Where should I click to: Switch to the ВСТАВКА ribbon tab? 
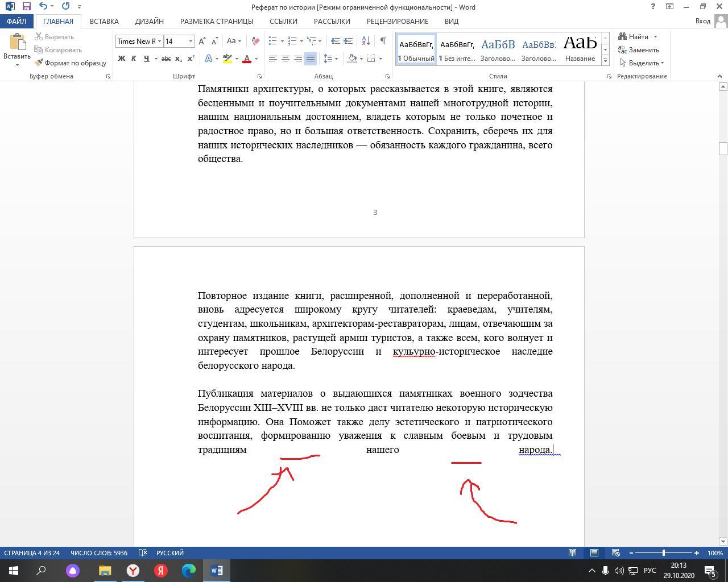point(104,21)
